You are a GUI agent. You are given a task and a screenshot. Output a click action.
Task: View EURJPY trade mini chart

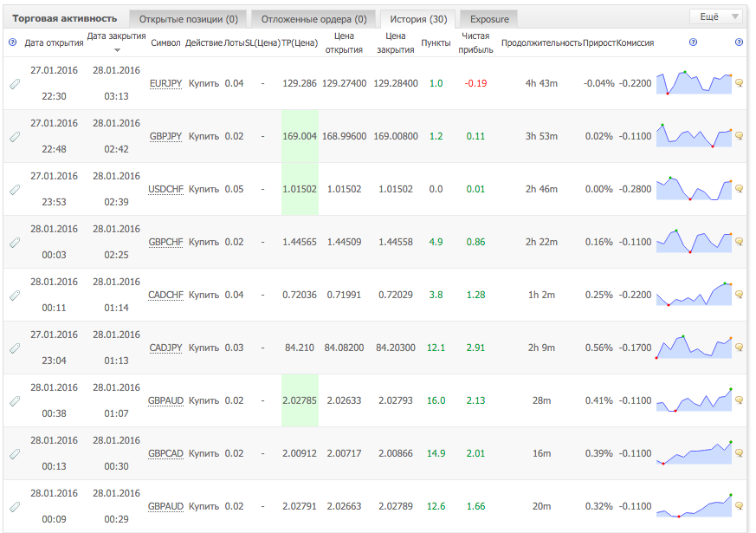(695, 82)
